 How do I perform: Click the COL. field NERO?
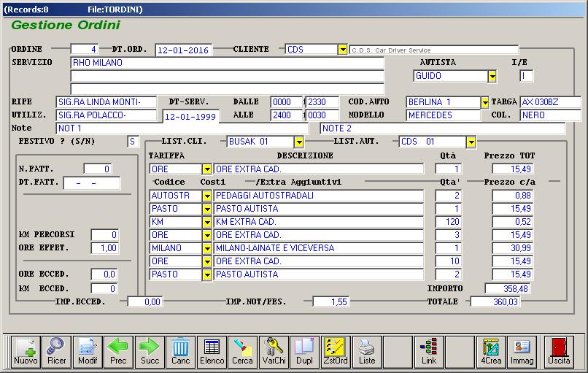click(551, 115)
